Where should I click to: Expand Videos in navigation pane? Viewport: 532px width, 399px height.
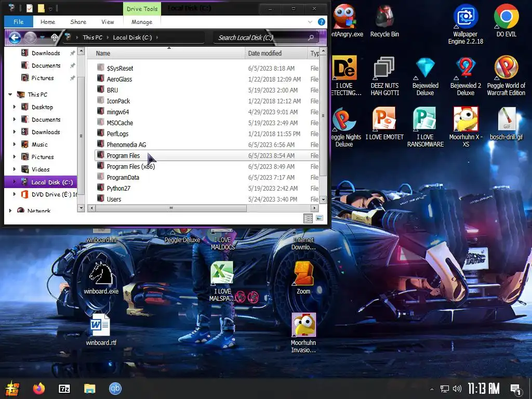pos(14,169)
